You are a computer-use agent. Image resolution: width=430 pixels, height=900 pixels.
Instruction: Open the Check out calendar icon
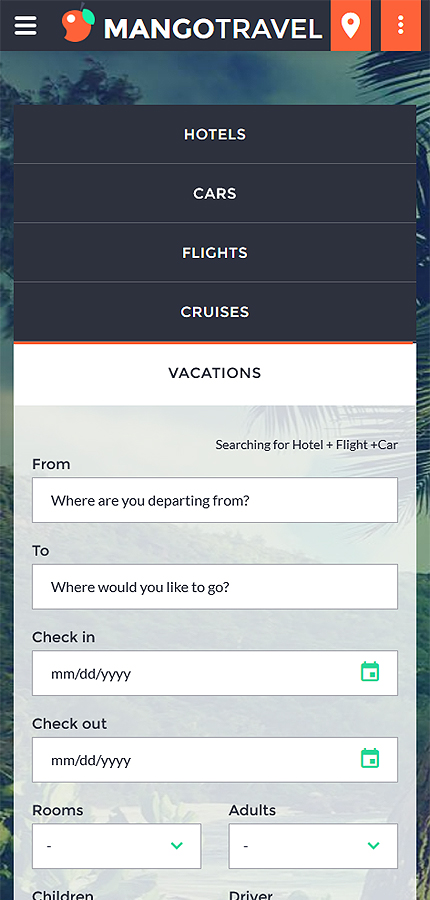click(x=370, y=758)
